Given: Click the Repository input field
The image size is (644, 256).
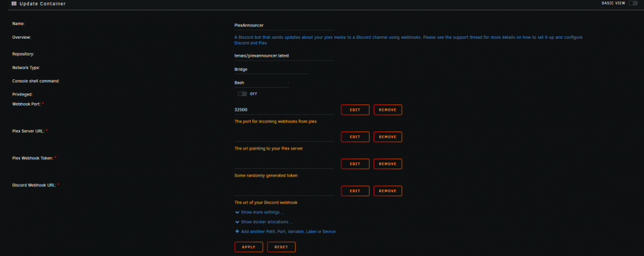Looking at the screenshot, I should [284, 55].
